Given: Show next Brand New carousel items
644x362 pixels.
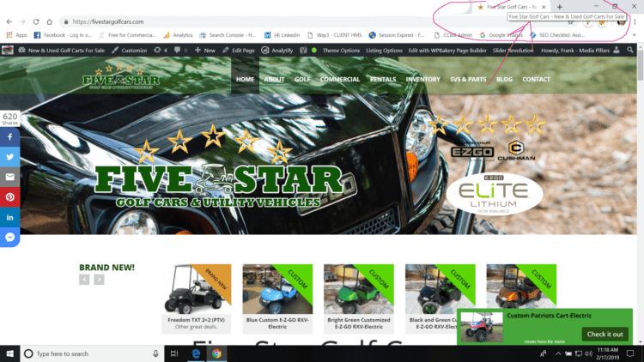Looking at the screenshot, I should [99, 280].
